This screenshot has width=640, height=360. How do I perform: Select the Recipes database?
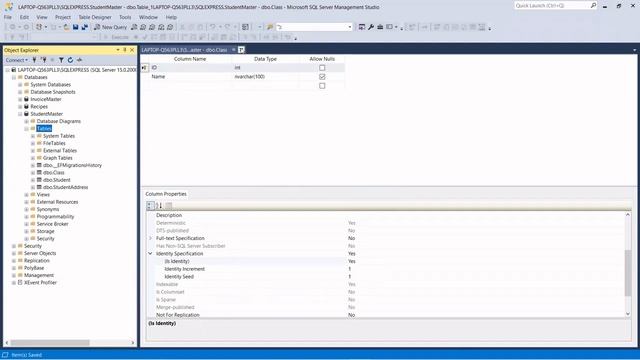click(x=39, y=107)
